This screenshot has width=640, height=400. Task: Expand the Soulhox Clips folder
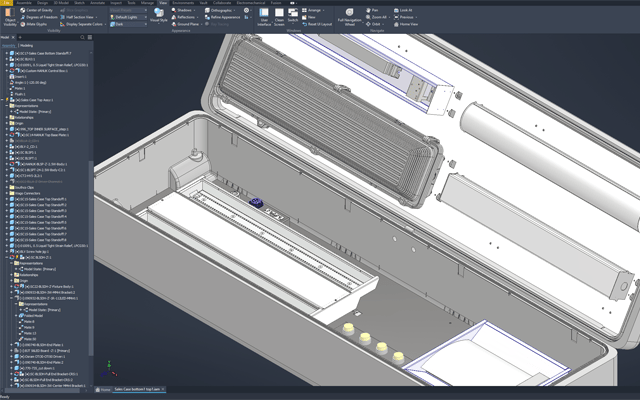(x=7, y=187)
